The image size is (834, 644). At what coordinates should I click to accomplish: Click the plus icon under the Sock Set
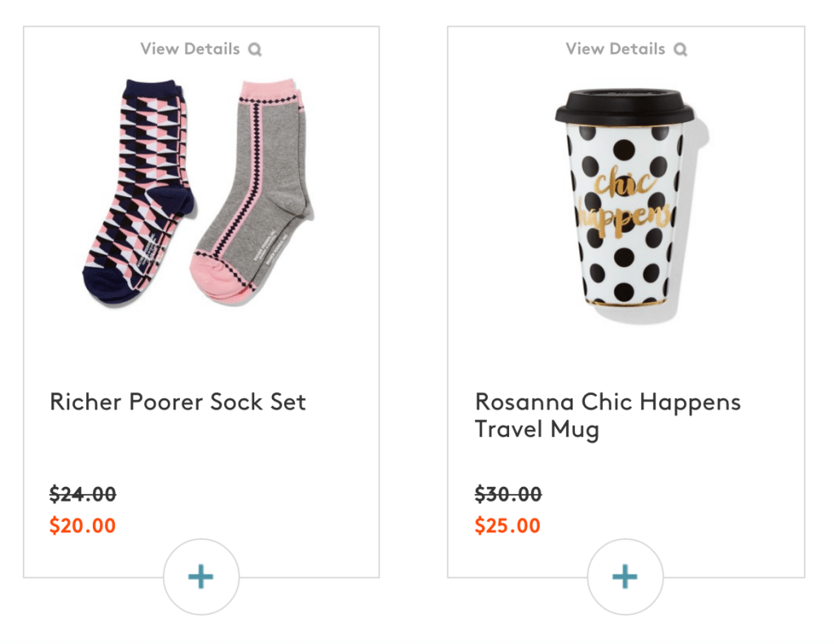201,577
